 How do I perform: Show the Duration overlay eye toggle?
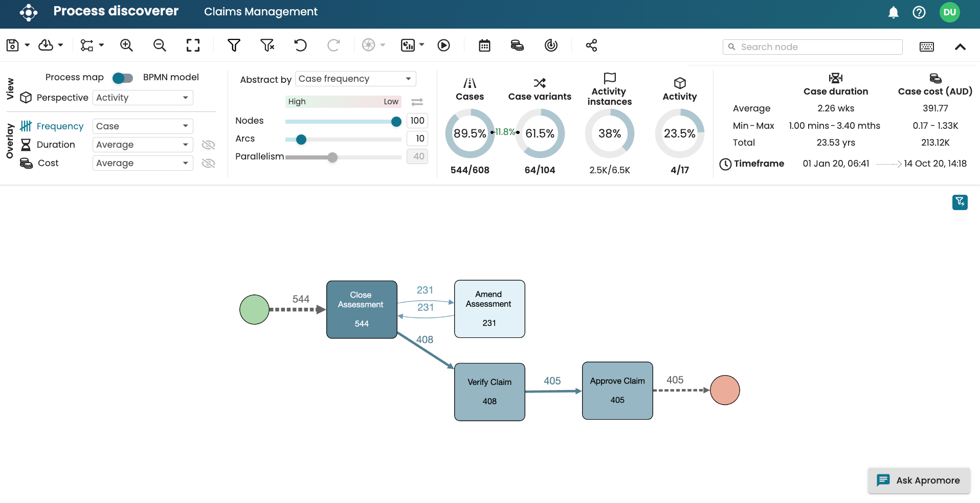pyautogui.click(x=208, y=145)
